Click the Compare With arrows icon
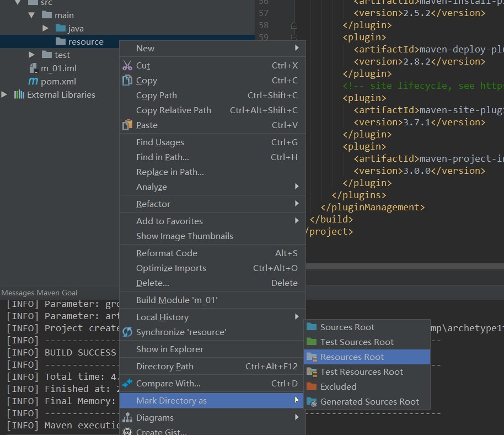This screenshot has height=435, width=504. pos(127,383)
